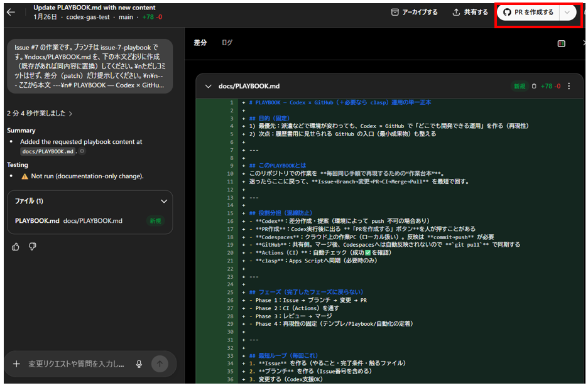Click diff line 9 ## このPLAYBOOKとは

point(278,165)
